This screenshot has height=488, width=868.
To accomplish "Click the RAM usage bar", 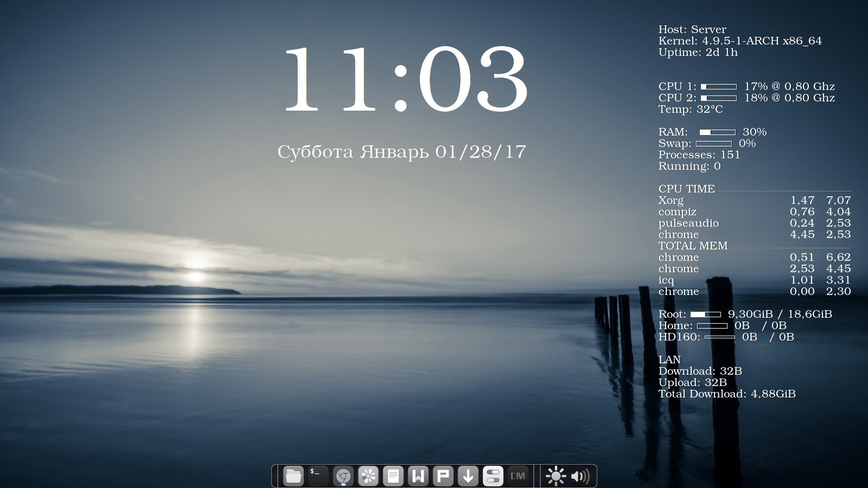I will [717, 132].
